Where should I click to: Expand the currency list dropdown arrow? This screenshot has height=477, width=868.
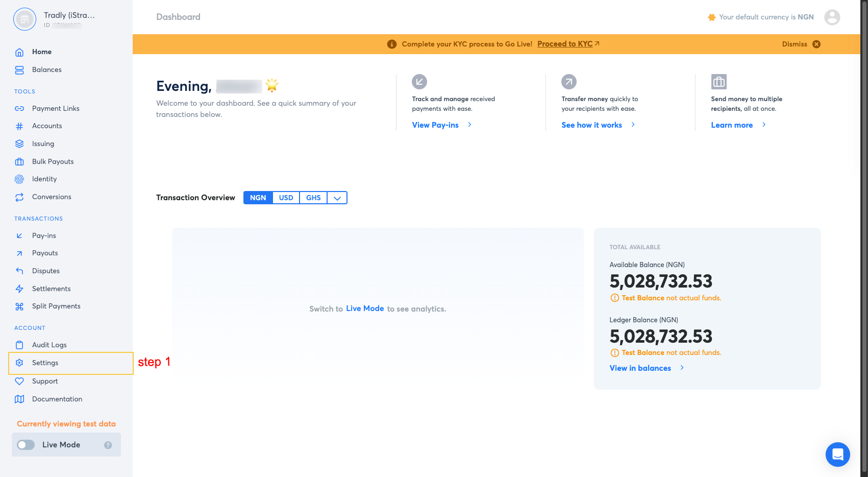point(337,198)
